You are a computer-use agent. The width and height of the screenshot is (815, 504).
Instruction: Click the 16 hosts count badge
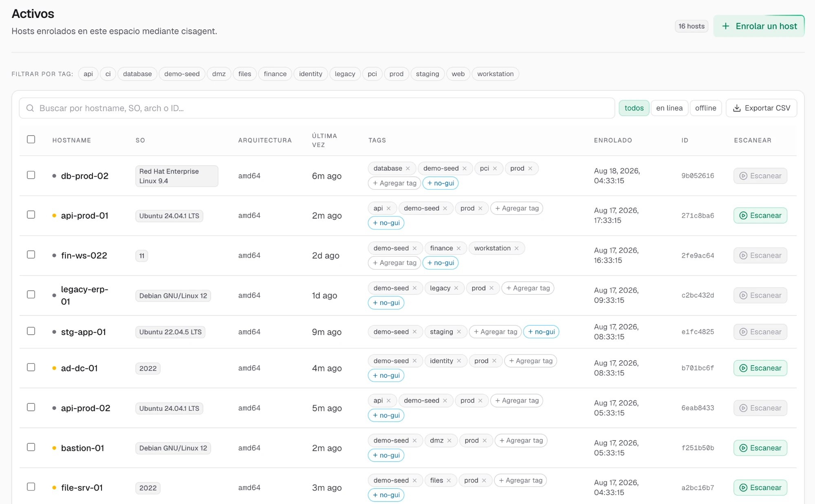tap(692, 26)
